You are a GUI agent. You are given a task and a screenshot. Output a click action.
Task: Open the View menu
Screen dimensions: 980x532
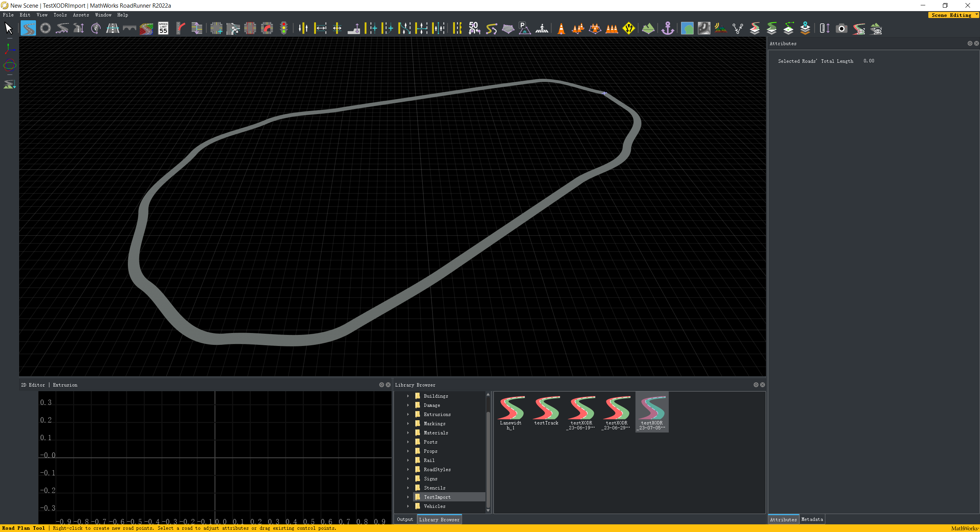point(42,15)
